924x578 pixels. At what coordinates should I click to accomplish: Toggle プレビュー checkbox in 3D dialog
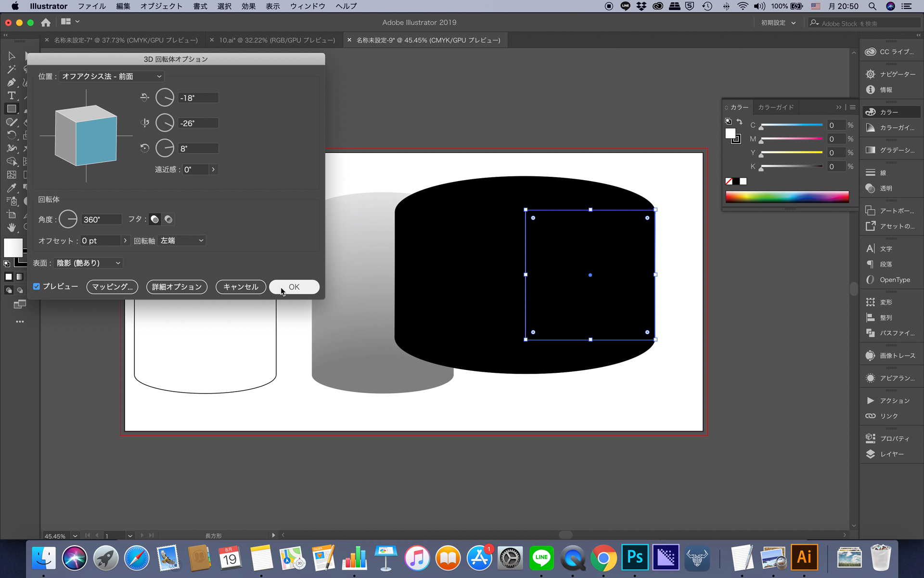[x=37, y=286]
